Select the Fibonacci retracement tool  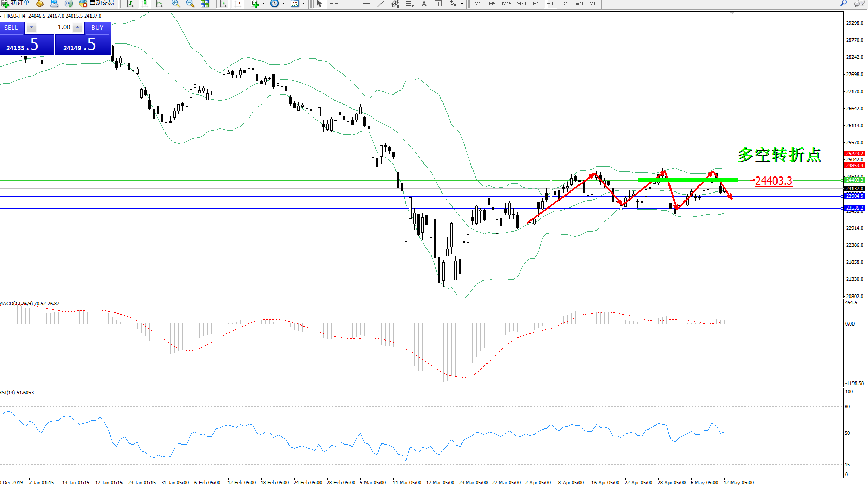(x=409, y=4)
